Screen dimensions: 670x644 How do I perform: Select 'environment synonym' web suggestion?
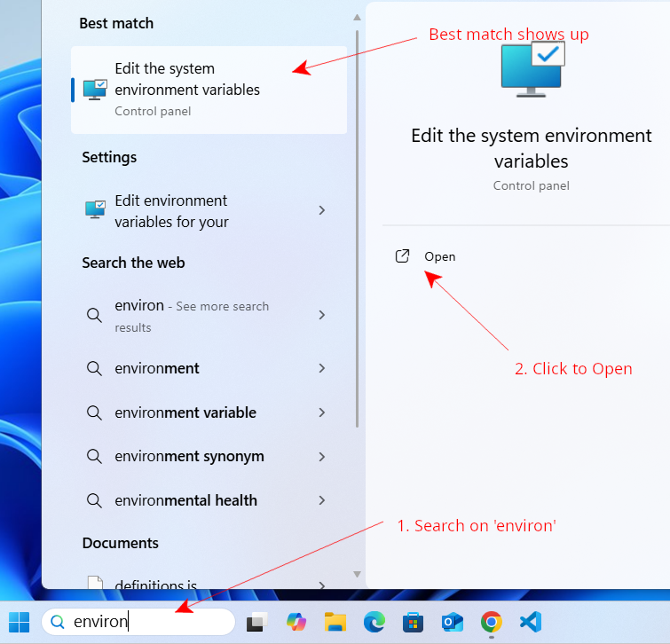click(x=209, y=457)
